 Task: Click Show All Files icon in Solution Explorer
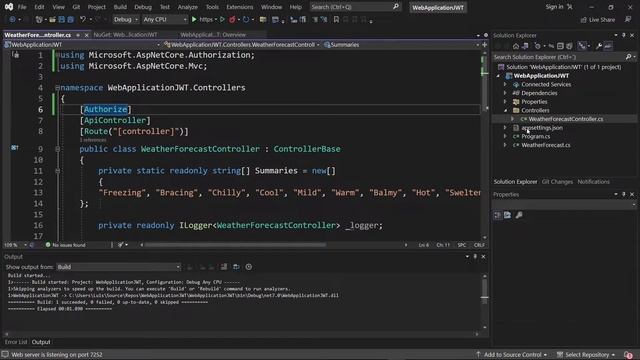point(569,46)
